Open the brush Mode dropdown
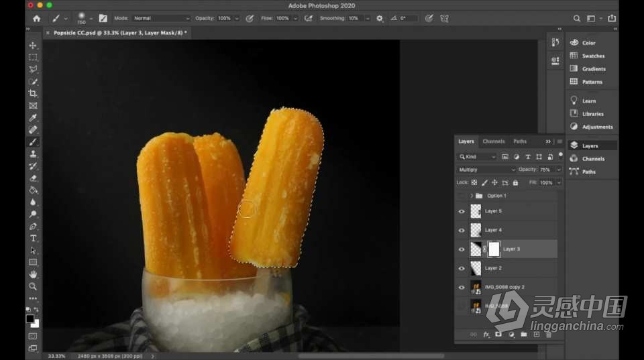Screen dimensions: 644x360 (162, 19)
